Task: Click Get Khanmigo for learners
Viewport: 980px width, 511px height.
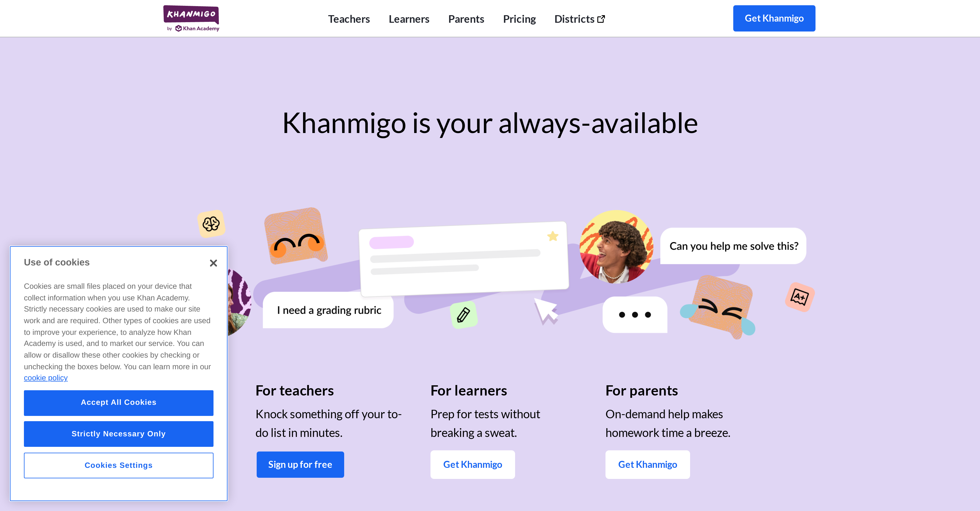Action: 473,464
